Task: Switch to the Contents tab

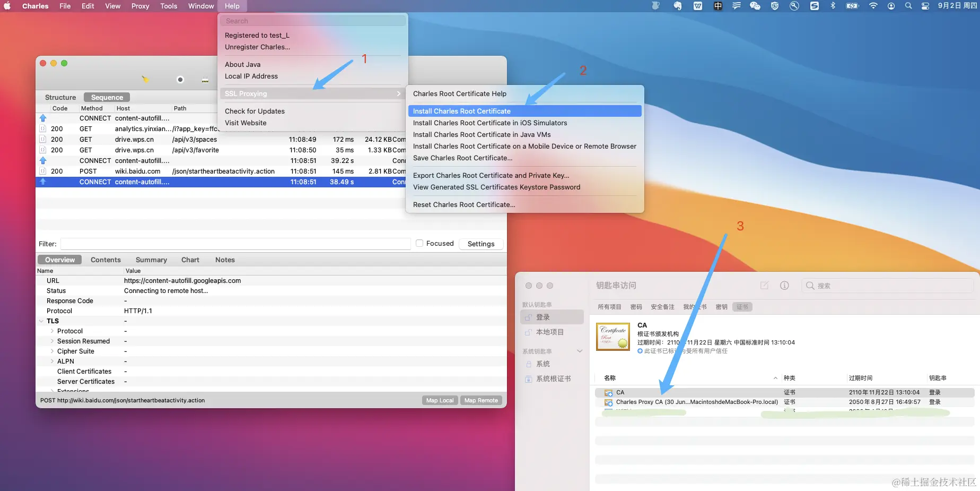Action: coord(106,260)
